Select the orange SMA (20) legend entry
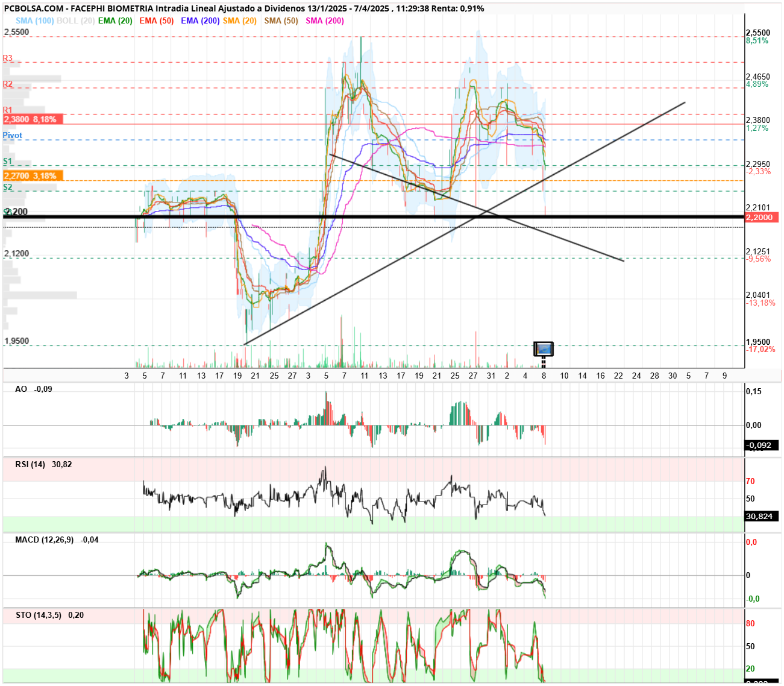 (240, 20)
